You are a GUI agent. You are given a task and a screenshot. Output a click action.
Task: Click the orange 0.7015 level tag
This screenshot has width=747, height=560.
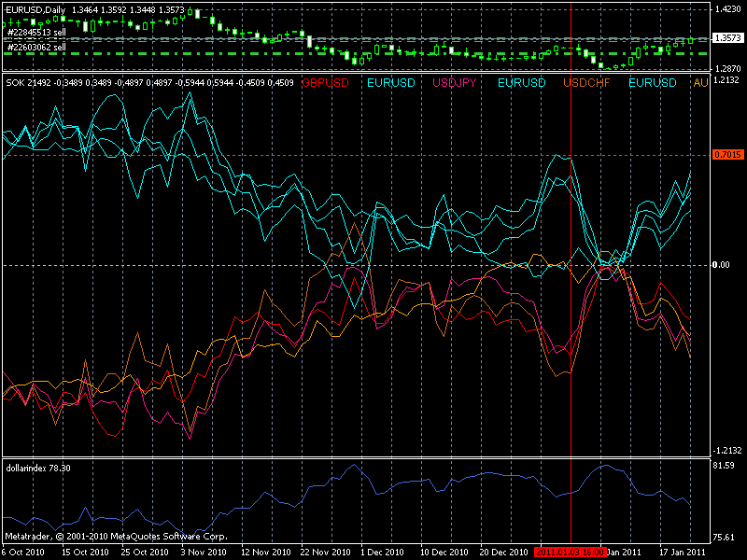point(726,154)
